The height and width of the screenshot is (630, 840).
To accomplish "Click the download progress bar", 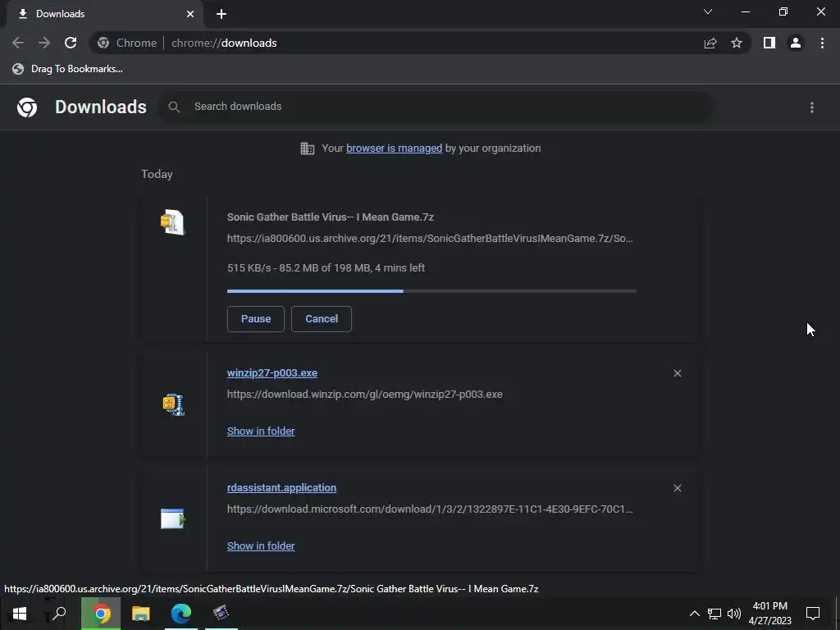I will click(x=431, y=291).
